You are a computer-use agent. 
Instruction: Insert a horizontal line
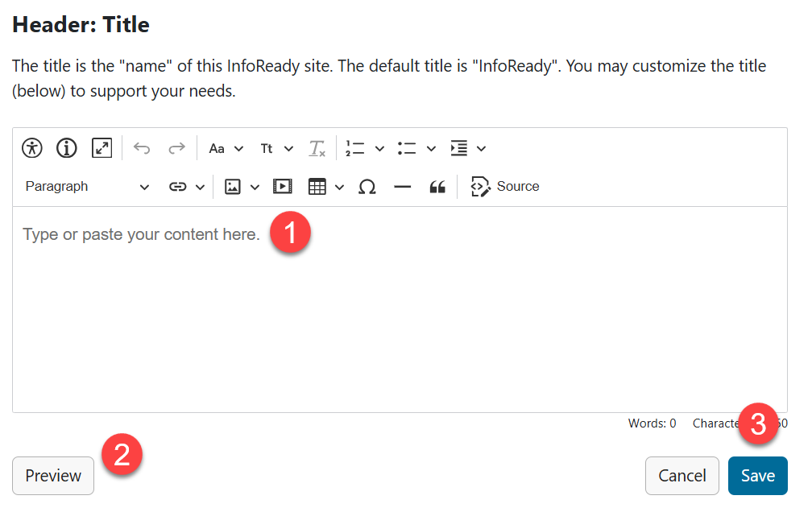click(402, 186)
